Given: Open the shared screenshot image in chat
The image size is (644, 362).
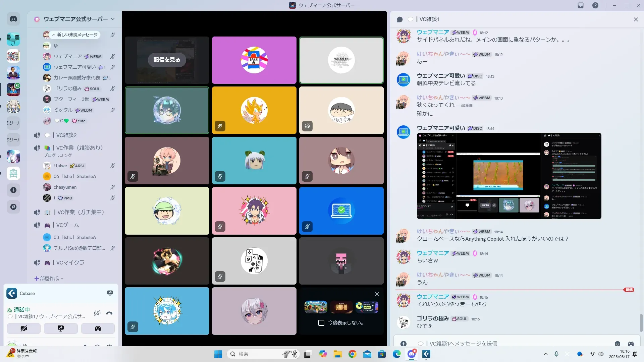Looking at the screenshot, I should (509, 176).
